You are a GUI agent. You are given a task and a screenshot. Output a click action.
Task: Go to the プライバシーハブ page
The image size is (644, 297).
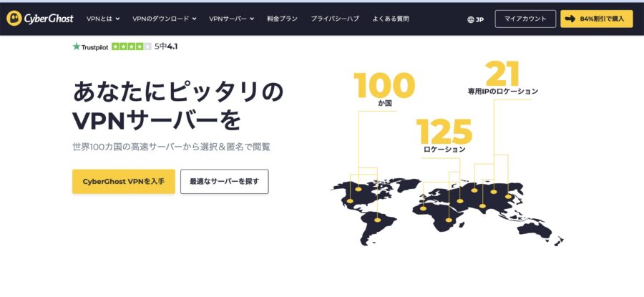[x=333, y=19]
